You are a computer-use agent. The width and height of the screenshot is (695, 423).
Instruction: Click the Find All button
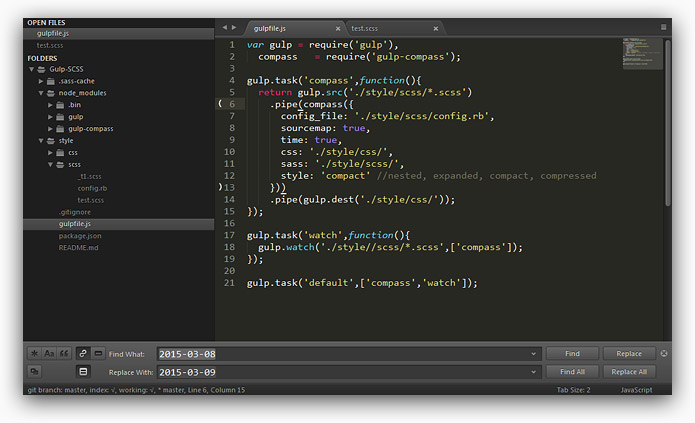(x=572, y=372)
